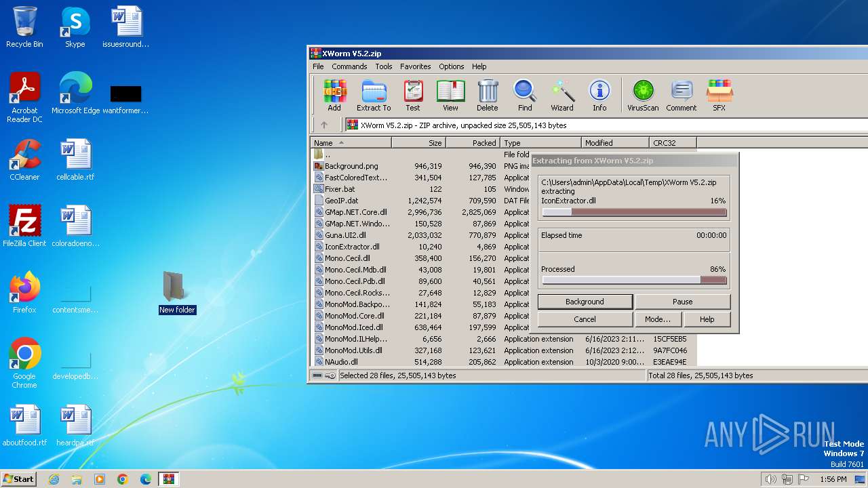Click the WinRAR taskbar button
This screenshot has height=488, width=868.
pos(168,479)
